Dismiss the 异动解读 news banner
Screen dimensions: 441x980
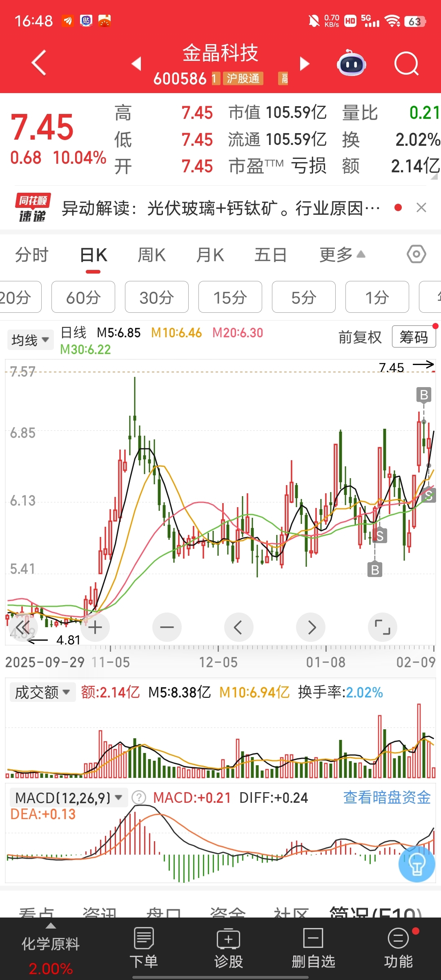point(421,208)
